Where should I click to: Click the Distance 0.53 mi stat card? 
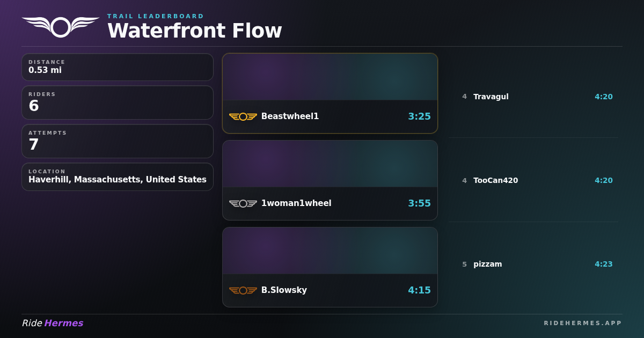pyautogui.click(x=118, y=67)
